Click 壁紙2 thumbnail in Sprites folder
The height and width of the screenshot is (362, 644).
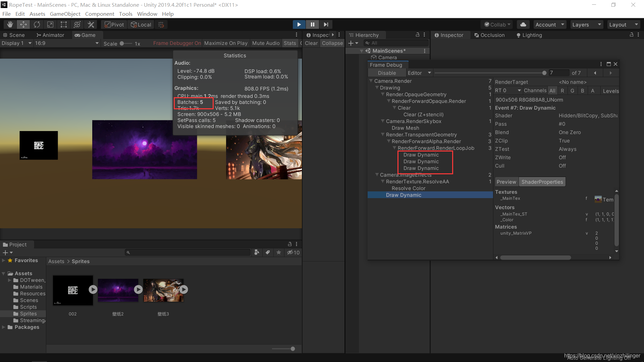tap(117, 290)
